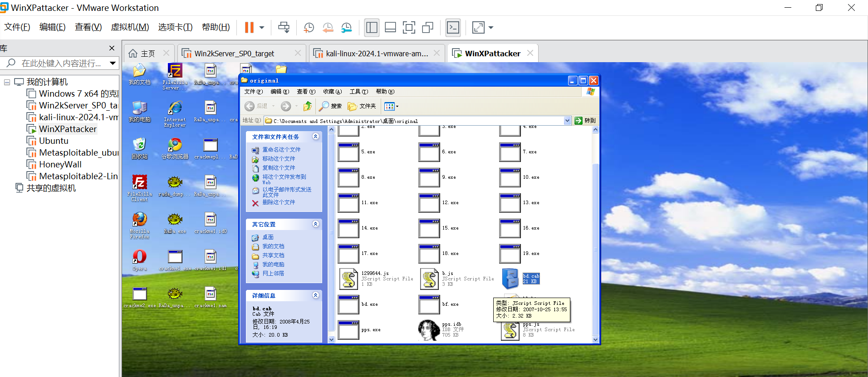Click the 后退 back button in Explorer
The height and width of the screenshot is (377, 868).
tap(256, 106)
